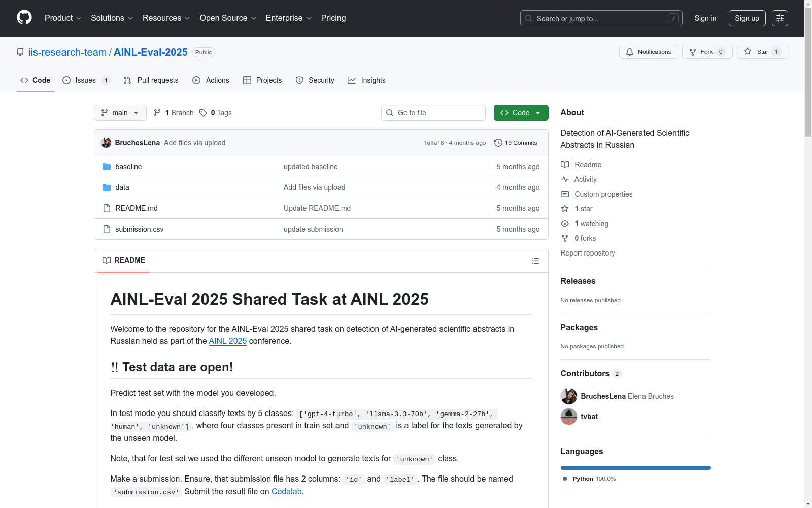Open the updated baseline commit message
Viewport: 812px width, 508px height.
click(x=311, y=167)
